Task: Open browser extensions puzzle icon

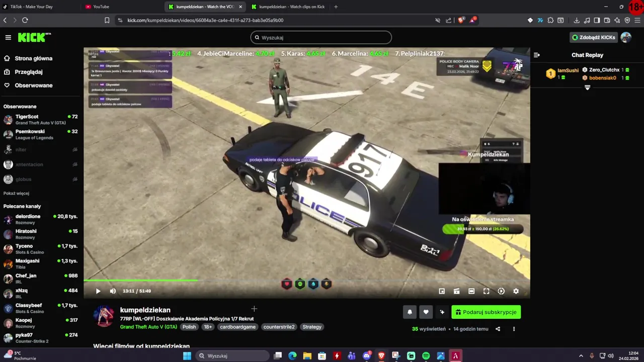Action: click(x=550, y=20)
